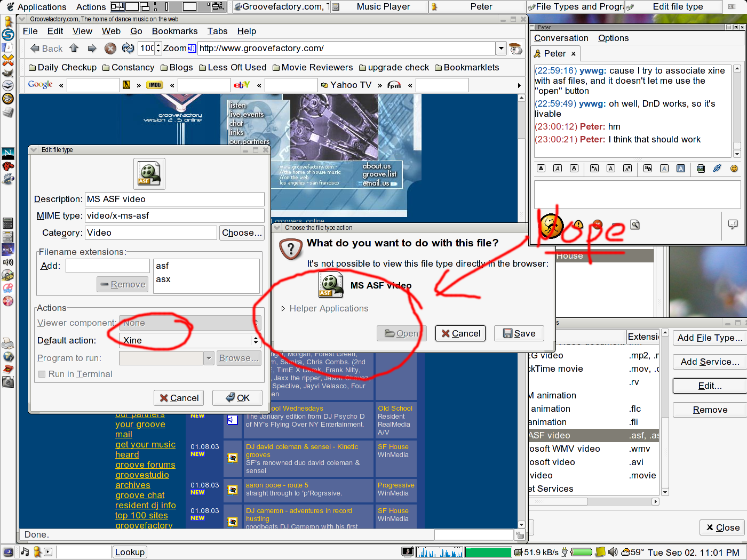Click the Bold format icon in the Peter chat window
The width and height of the screenshot is (747, 560).
(x=541, y=169)
